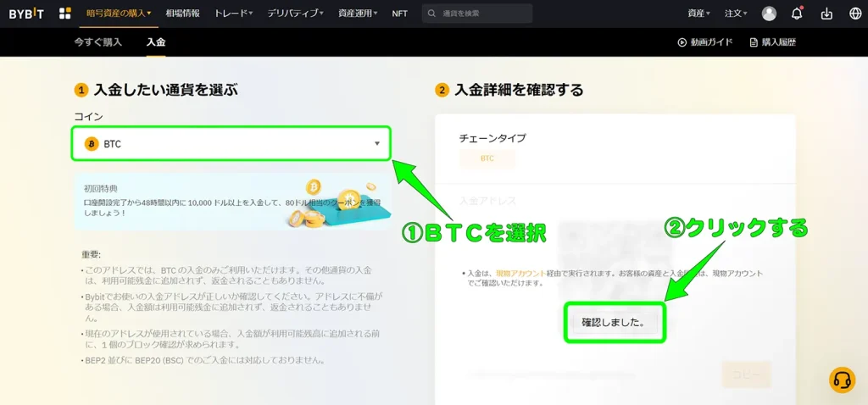The height and width of the screenshot is (405, 868).
Task: Open the 動画ガイド link
Action: point(706,42)
